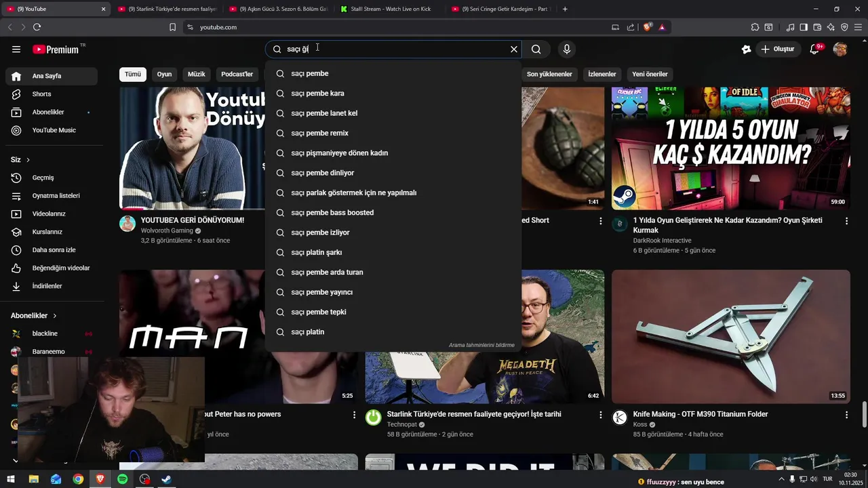This screenshot has height=488, width=868.
Task: Open options for Knife Making video
Action: coord(846,415)
